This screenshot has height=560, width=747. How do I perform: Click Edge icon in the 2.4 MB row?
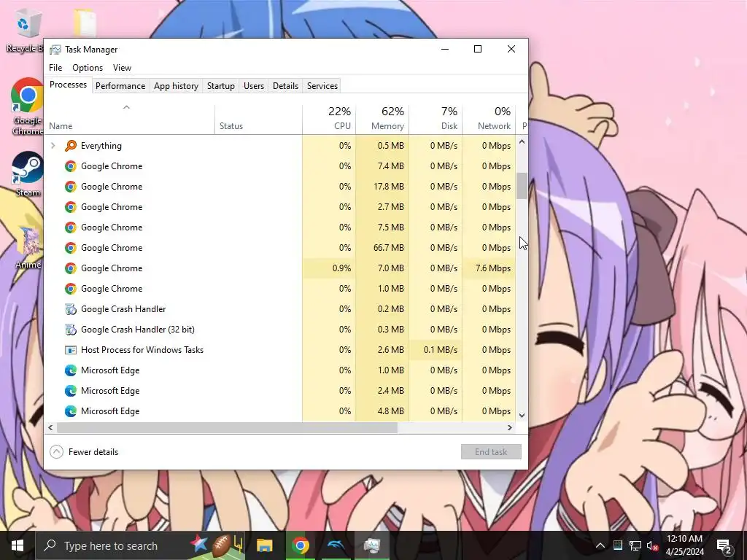pos(71,391)
